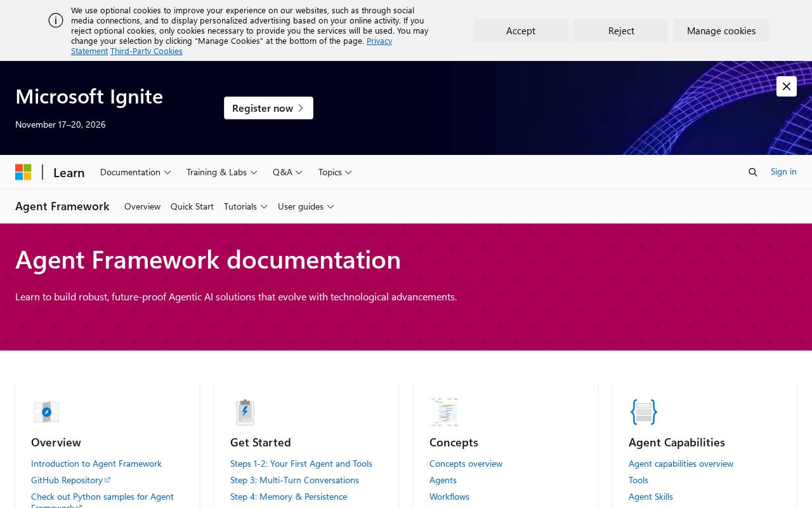Image resolution: width=812 pixels, height=508 pixels.
Task: Click the Get Started clipboard icon
Action: pyautogui.click(x=245, y=412)
